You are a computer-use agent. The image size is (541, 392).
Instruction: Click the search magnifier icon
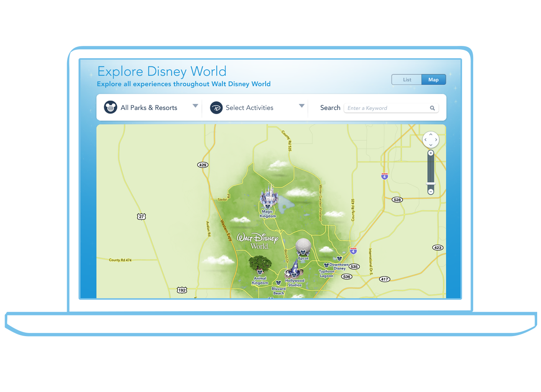[432, 108]
